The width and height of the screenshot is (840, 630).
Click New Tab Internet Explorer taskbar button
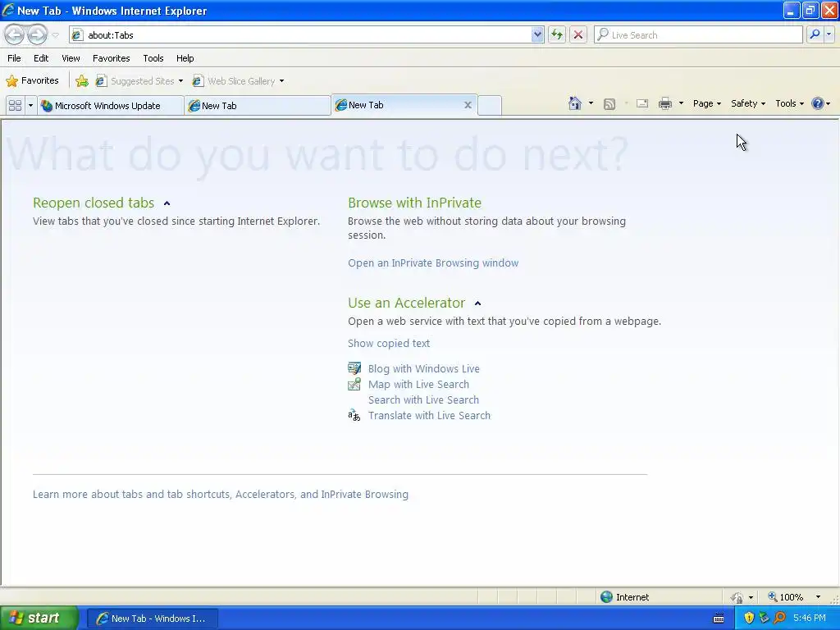(152, 619)
